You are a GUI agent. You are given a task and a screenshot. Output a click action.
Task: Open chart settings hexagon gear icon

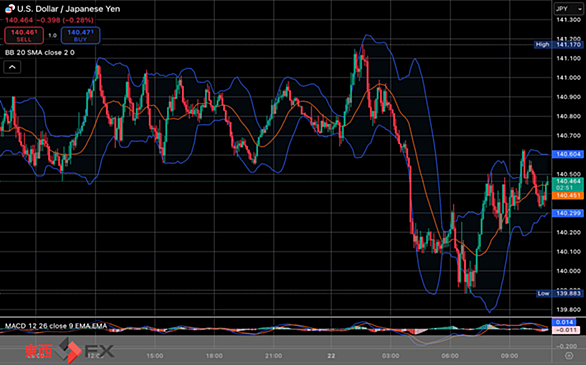click(x=569, y=355)
